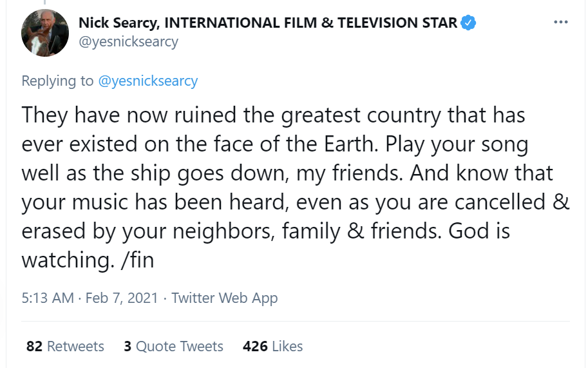Open the 3 Quote Tweets list

(x=173, y=346)
